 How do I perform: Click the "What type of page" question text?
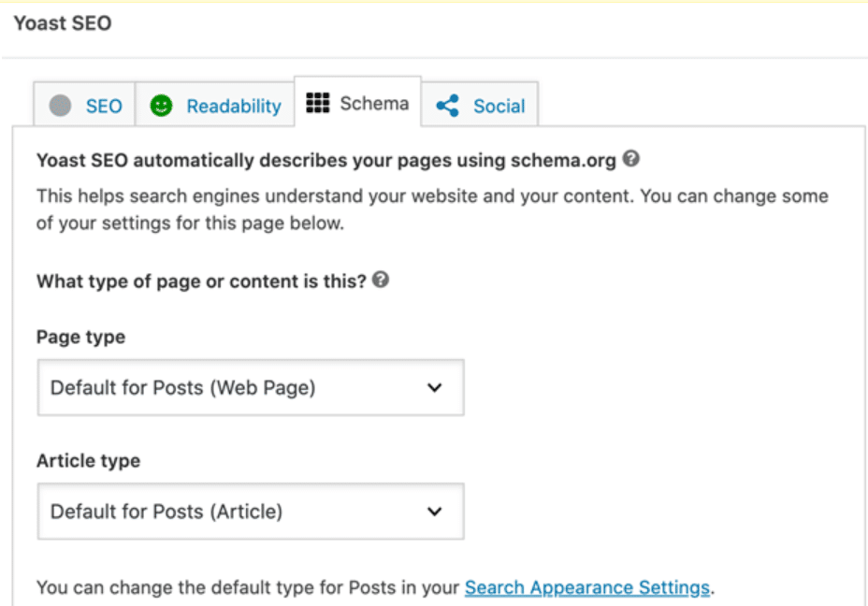pyautogui.click(x=200, y=281)
